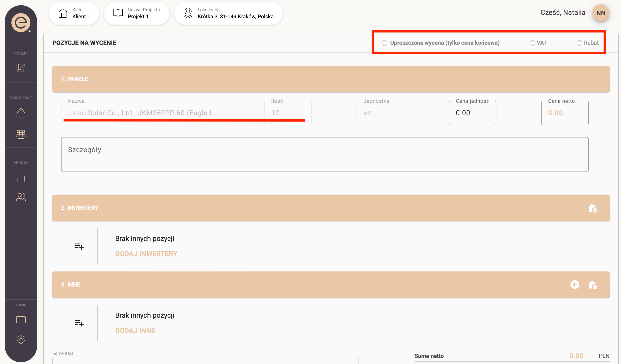Screen dimensions: 621x364
Task: Click the Klient 1 chip
Action: pos(74,13)
